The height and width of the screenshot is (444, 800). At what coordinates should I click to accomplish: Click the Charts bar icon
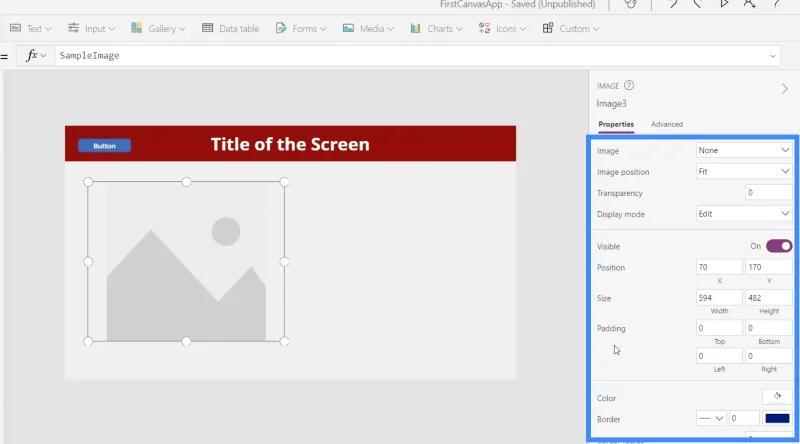pos(416,28)
